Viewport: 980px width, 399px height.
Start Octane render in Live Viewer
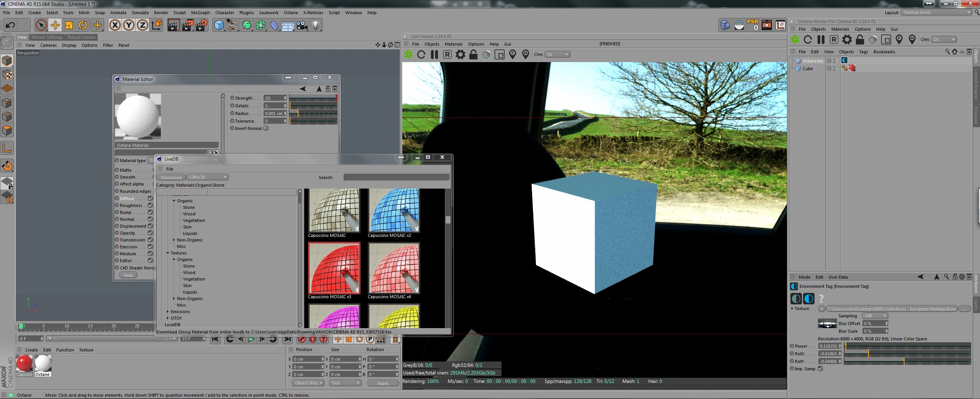click(x=408, y=54)
